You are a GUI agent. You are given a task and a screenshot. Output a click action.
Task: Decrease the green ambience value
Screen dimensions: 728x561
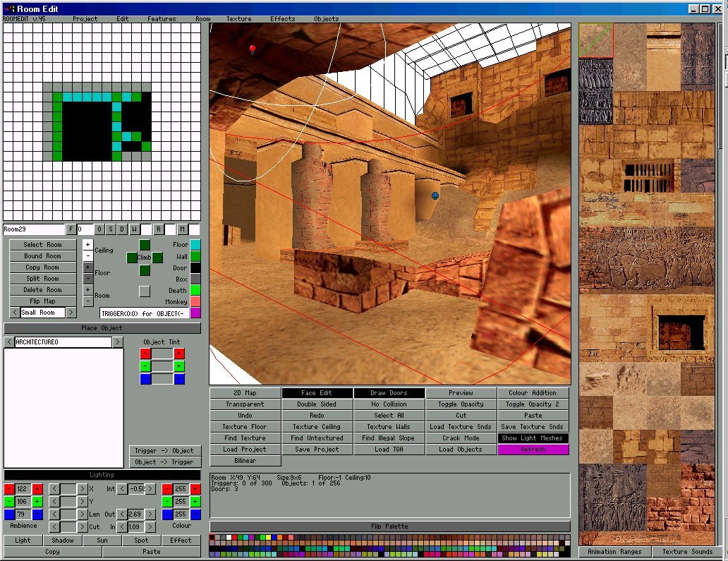[9, 502]
